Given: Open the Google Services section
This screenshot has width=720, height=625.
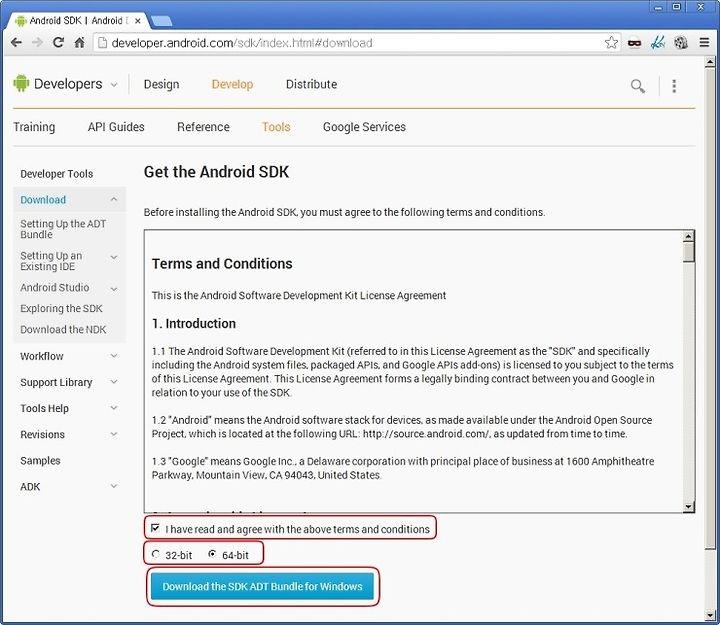Looking at the screenshot, I should (x=364, y=127).
